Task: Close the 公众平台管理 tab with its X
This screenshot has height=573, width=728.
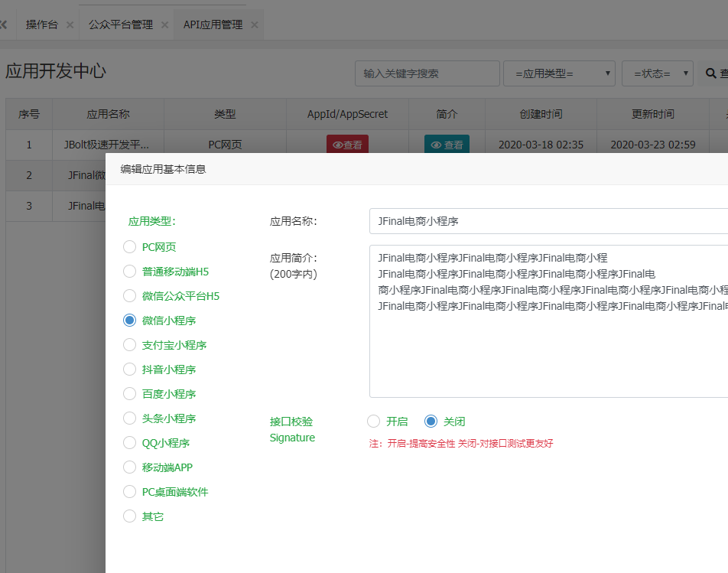Action: click(164, 25)
